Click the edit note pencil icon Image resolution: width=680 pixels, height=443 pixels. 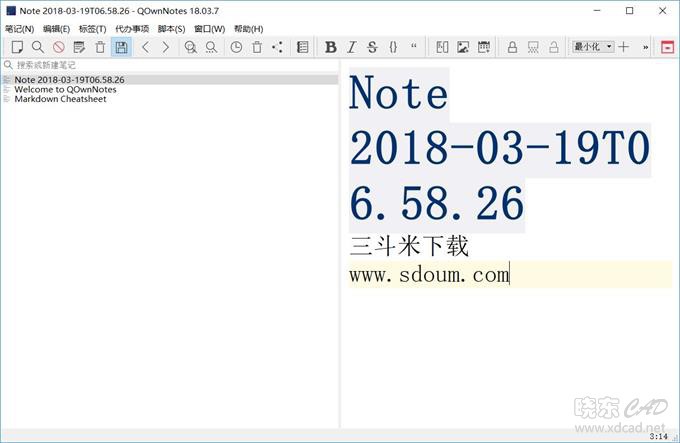pos(79,47)
